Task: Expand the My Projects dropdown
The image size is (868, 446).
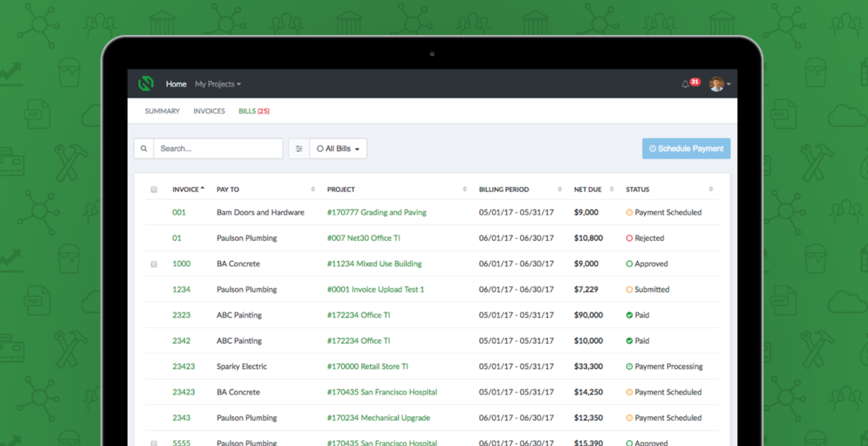Action: click(218, 84)
